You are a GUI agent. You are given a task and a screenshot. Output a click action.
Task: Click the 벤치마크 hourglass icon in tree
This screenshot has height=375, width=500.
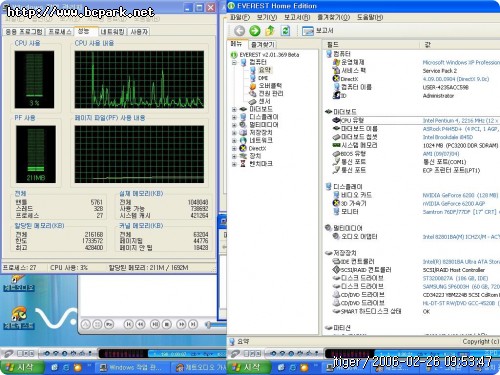[243, 164]
